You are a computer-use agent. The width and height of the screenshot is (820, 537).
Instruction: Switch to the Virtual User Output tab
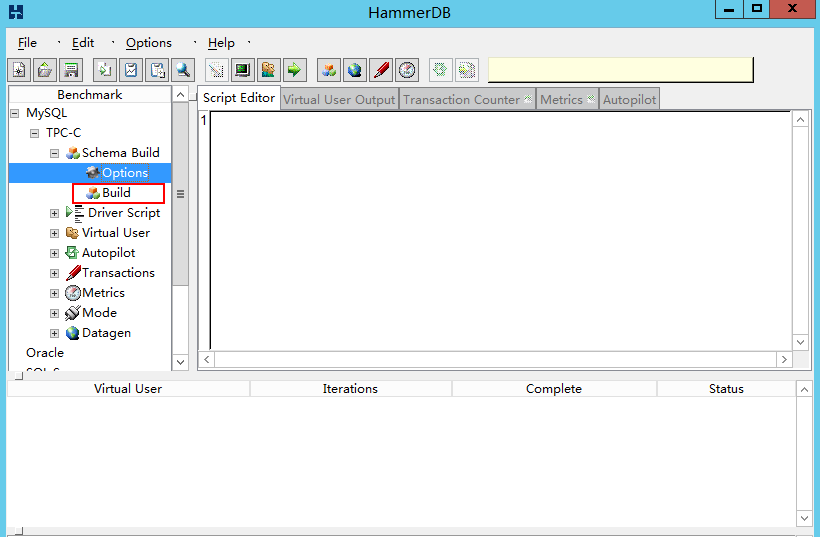(339, 99)
